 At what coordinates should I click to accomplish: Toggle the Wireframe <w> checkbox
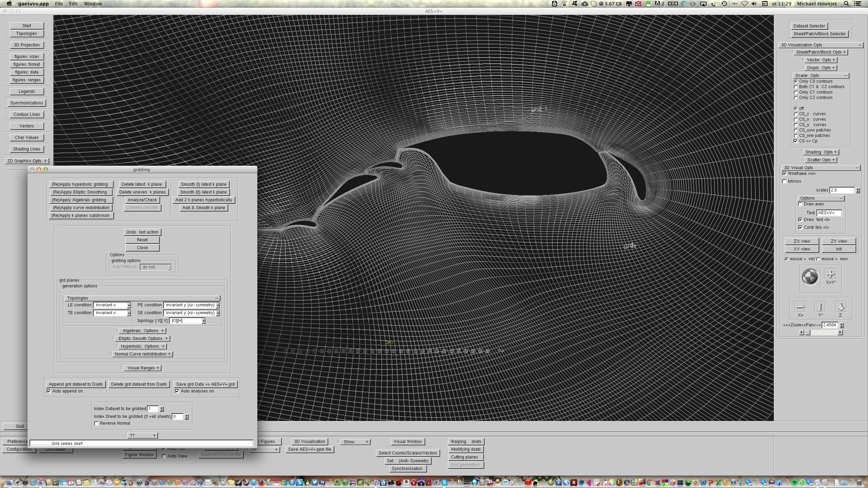785,174
